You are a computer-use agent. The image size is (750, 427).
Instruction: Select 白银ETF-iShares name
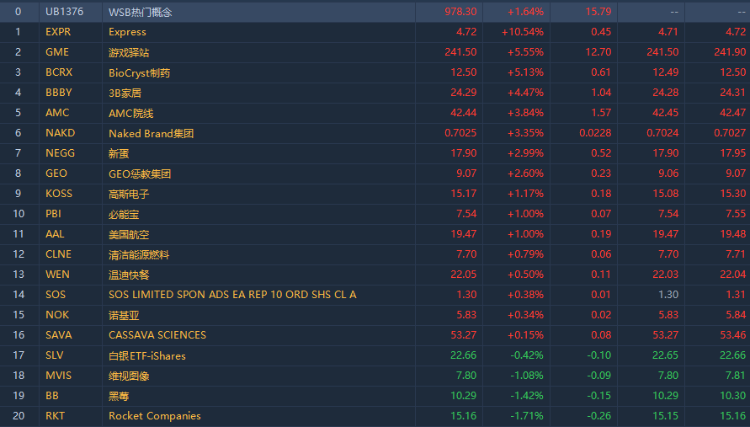(147, 356)
